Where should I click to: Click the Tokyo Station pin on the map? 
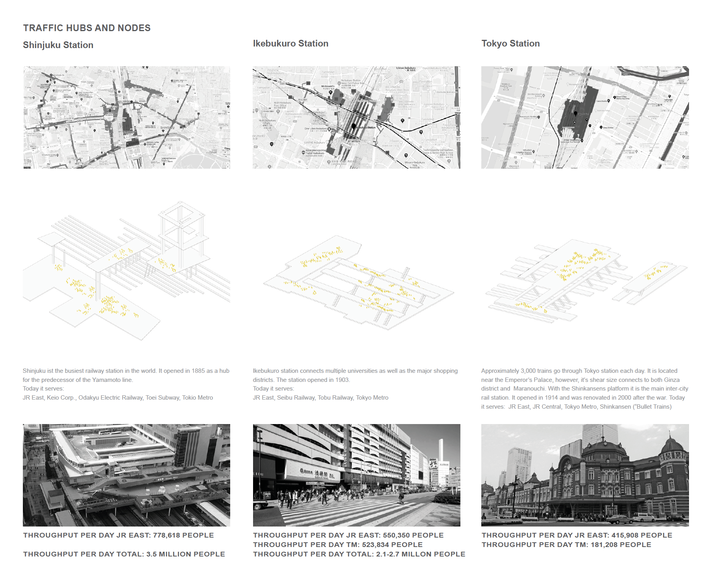(x=575, y=114)
